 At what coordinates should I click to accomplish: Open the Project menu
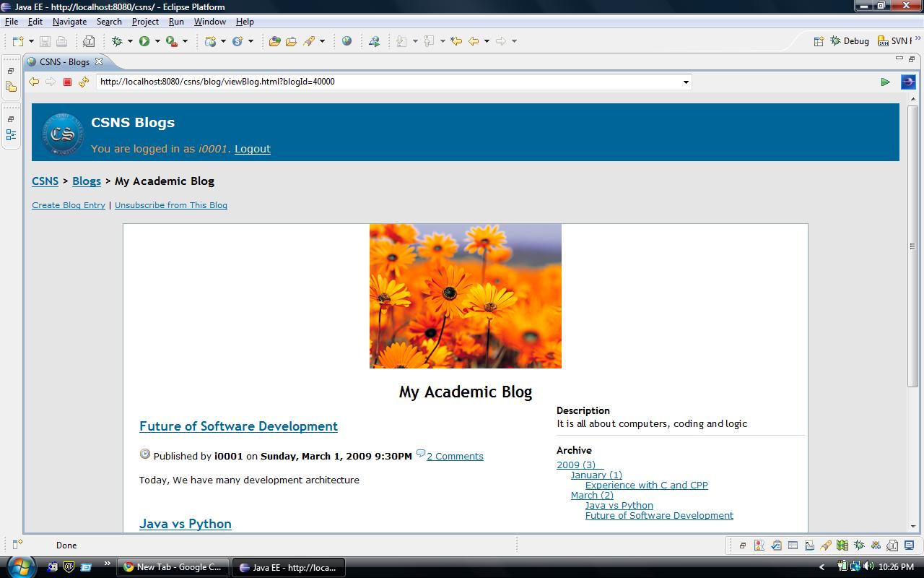click(145, 22)
